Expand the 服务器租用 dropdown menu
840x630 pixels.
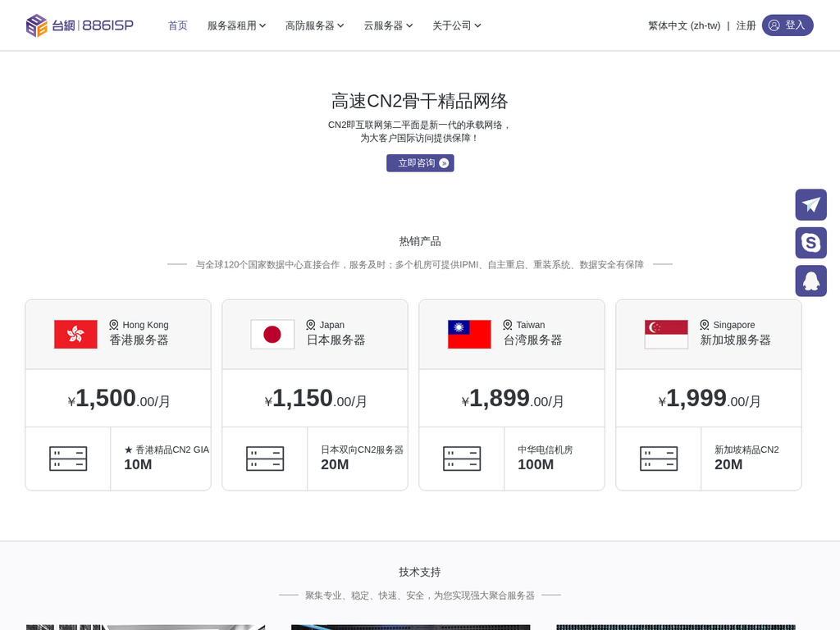[x=236, y=25]
